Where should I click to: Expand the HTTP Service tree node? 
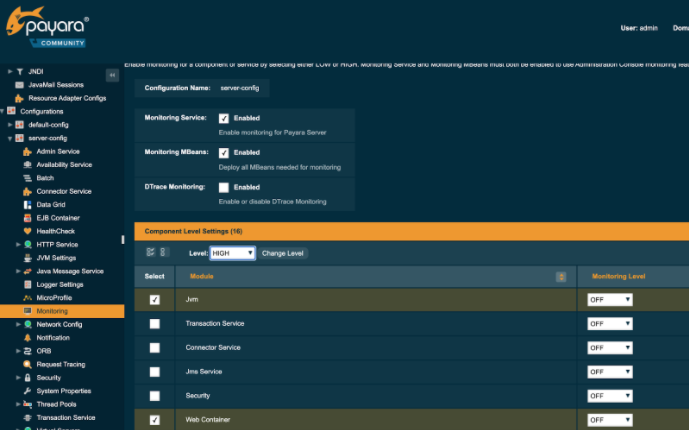(18, 244)
